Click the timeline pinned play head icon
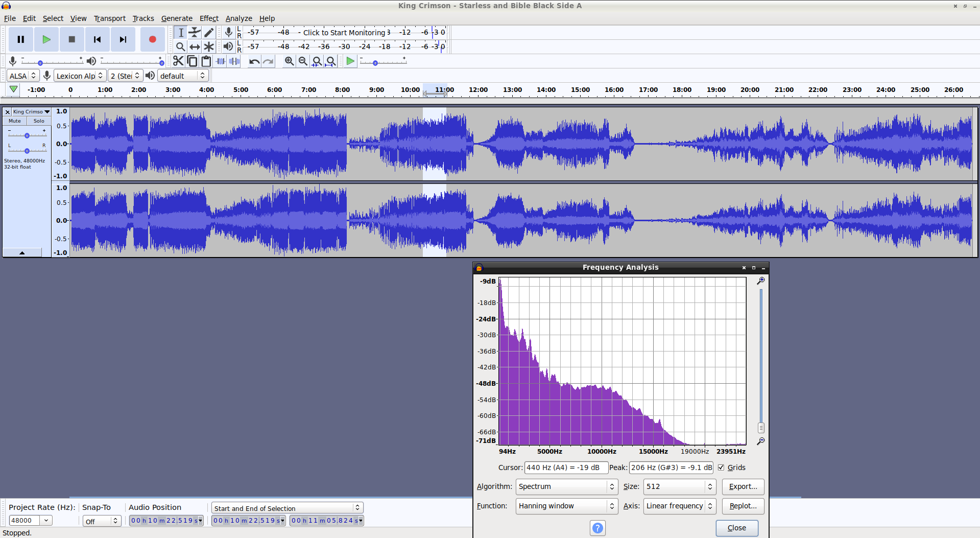The height and width of the screenshot is (538, 980). point(14,89)
